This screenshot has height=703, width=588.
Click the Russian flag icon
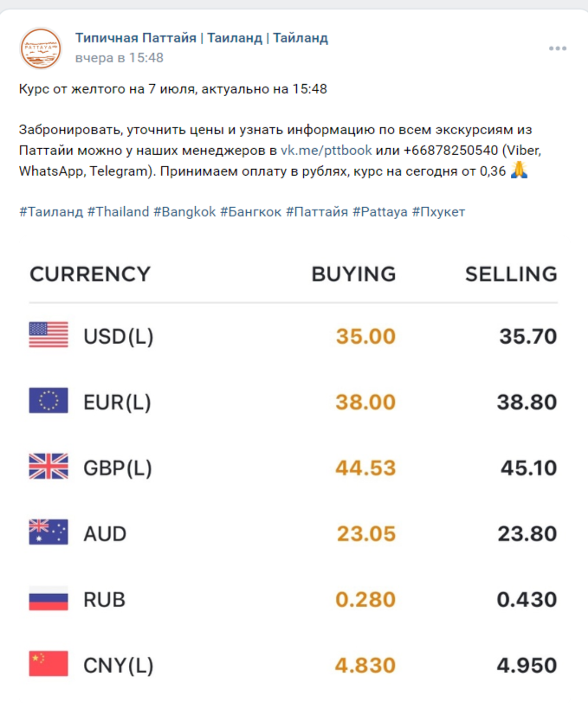pyautogui.click(x=48, y=598)
